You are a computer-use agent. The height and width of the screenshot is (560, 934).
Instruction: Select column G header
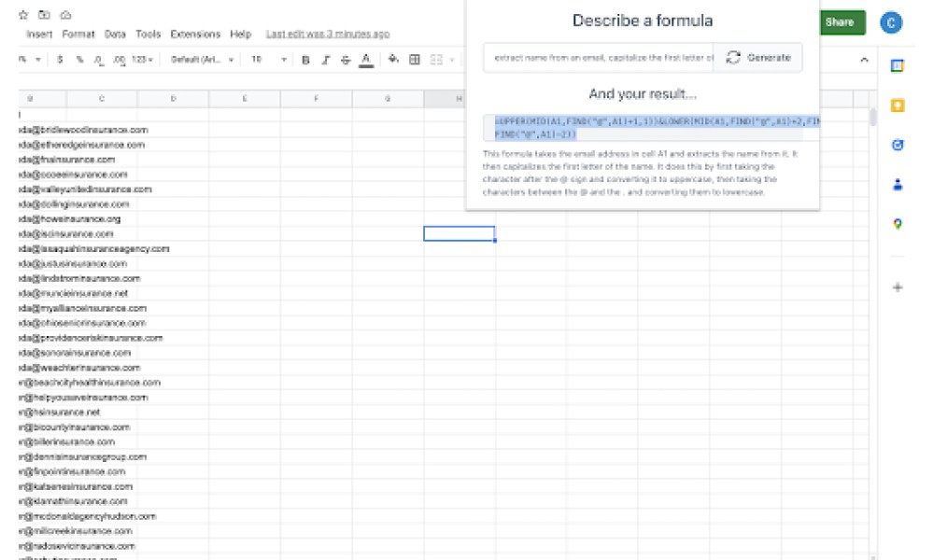(x=388, y=99)
